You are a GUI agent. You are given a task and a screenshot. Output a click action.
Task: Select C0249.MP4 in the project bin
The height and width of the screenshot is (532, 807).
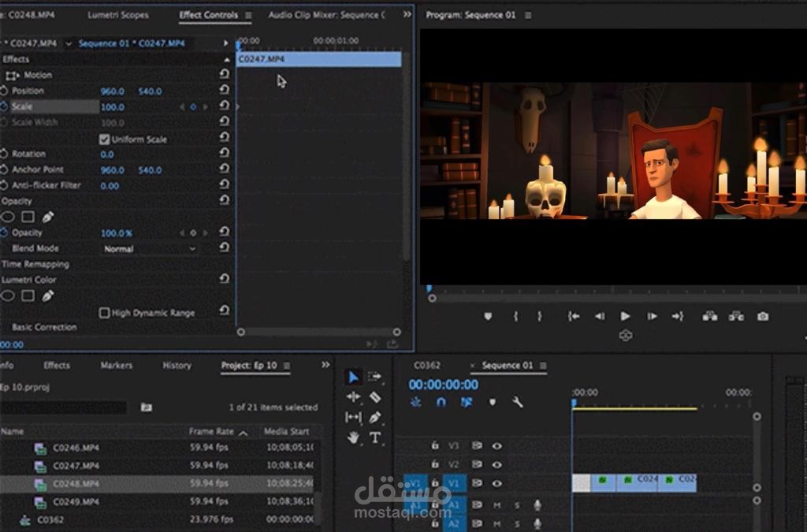point(76,501)
